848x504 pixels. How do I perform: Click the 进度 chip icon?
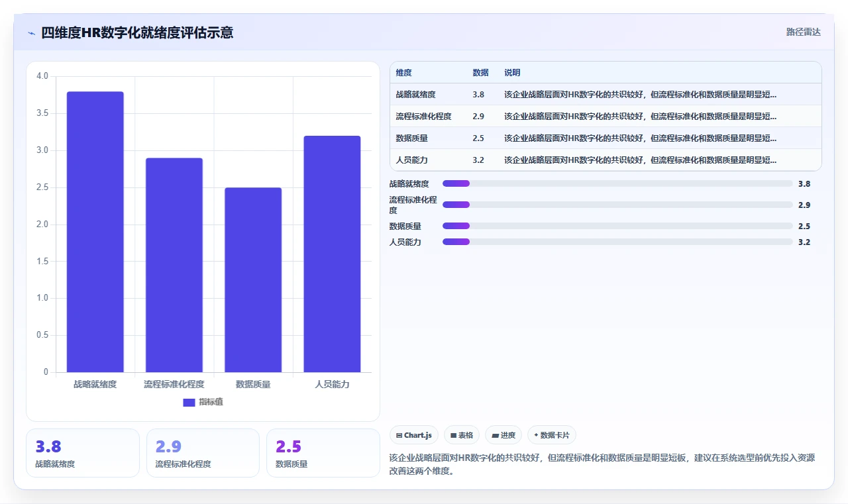495,436
